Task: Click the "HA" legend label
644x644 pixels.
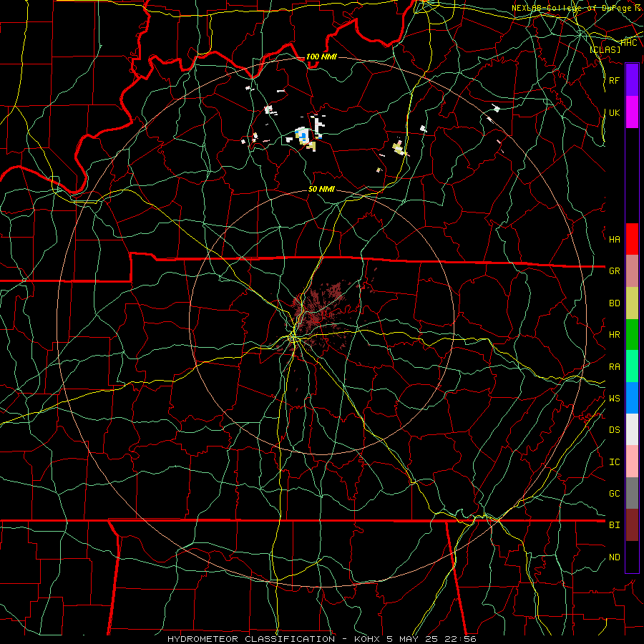Action: click(x=615, y=239)
